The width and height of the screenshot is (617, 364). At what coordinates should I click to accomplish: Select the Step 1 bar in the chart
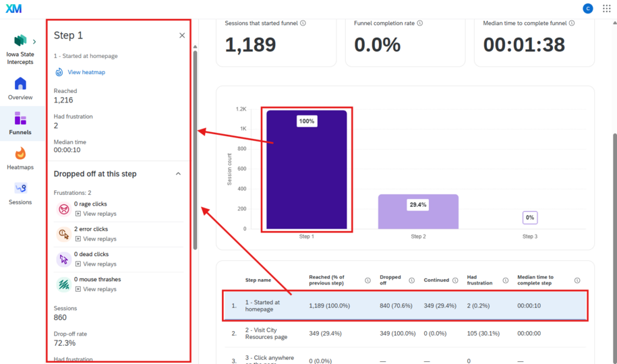(307, 170)
